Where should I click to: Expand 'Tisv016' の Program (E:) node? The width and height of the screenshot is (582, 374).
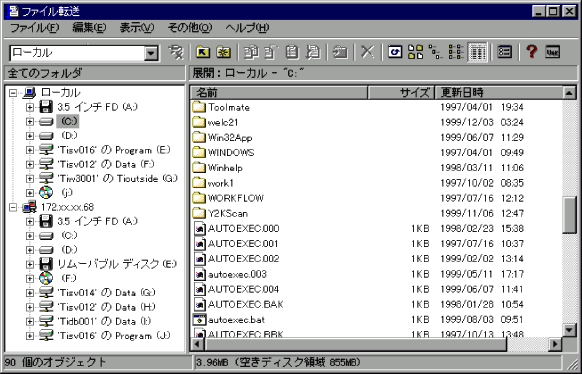click(x=30, y=150)
